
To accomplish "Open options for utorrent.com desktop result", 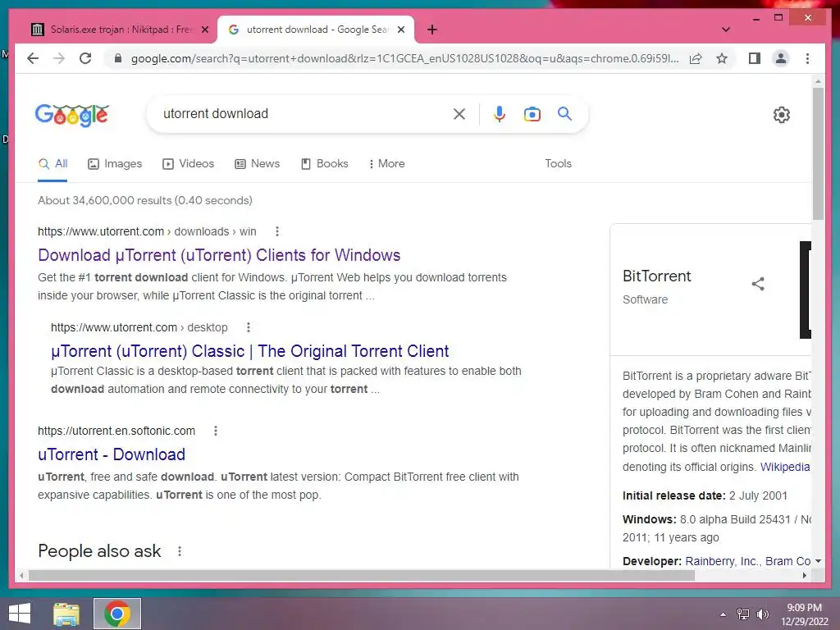I will pos(248,327).
